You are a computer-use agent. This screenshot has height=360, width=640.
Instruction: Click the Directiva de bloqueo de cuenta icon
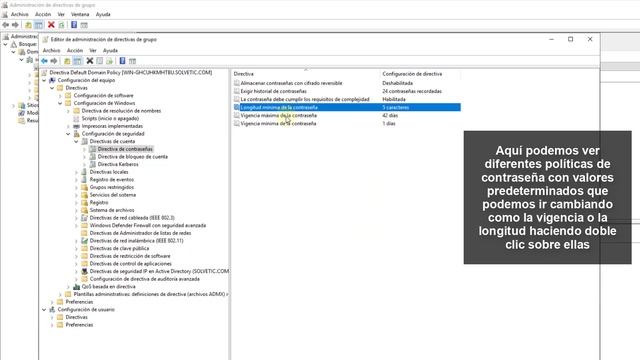[93, 156]
